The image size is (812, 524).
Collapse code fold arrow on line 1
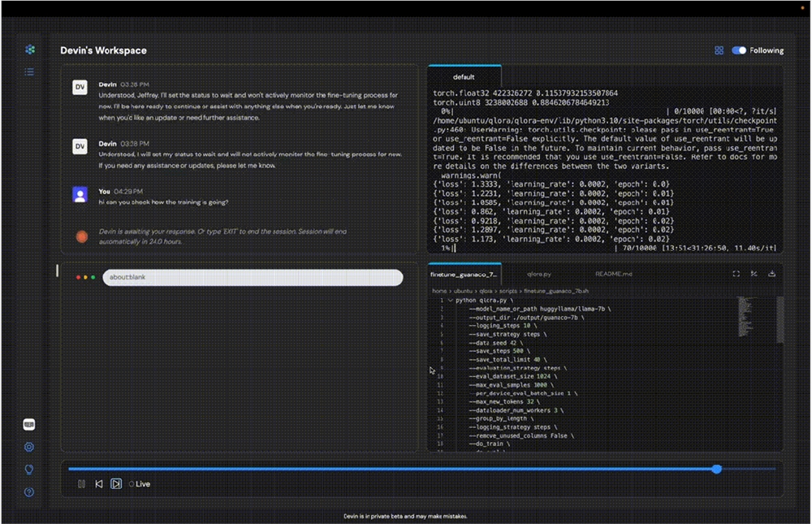(x=450, y=300)
